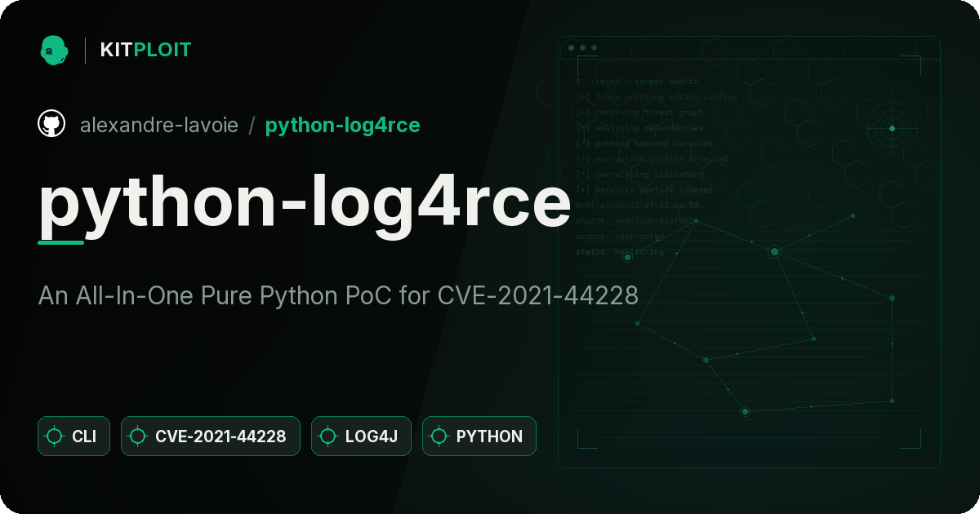Select the PYTHON tag
The image size is (980, 514).
pyautogui.click(x=479, y=436)
